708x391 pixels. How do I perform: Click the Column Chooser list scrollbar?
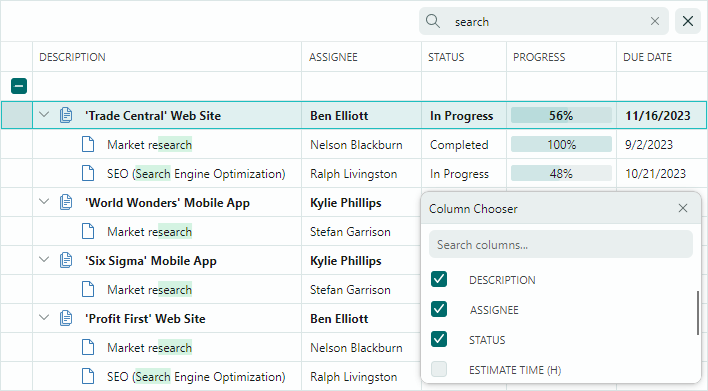pos(698,313)
